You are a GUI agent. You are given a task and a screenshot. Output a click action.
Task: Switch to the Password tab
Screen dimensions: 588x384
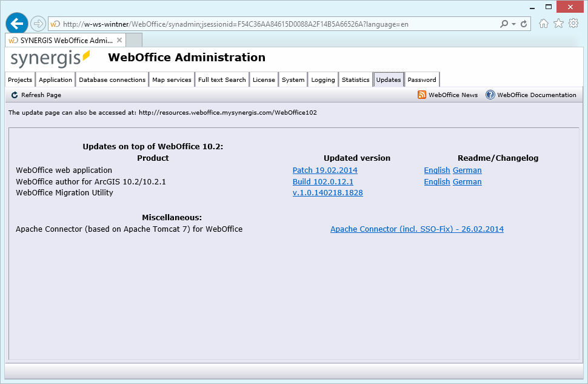(421, 79)
